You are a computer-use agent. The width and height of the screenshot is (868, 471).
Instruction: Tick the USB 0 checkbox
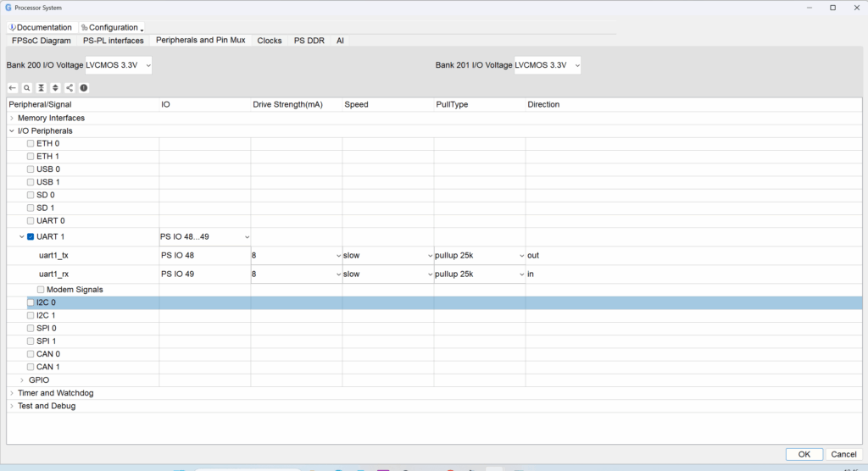tap(31, 169)
